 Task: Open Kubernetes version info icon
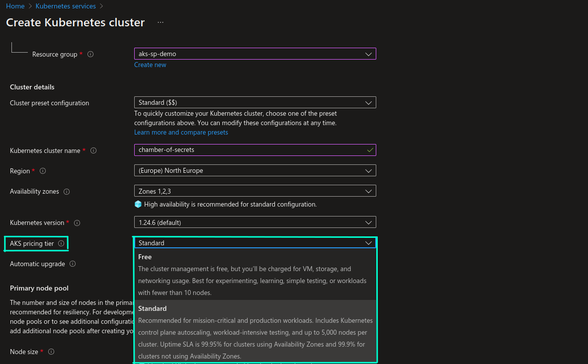(77, 223)
